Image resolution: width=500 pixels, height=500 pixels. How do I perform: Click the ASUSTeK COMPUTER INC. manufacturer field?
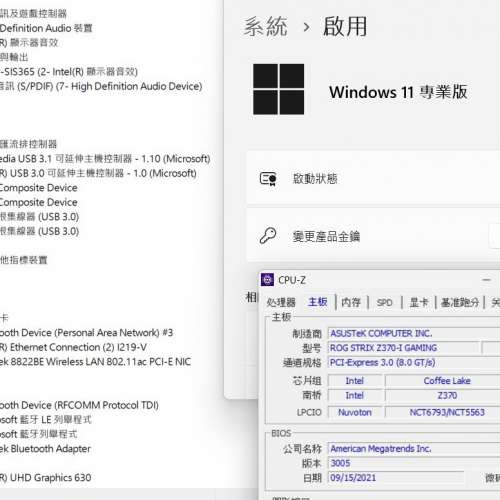tap(414, 333)
